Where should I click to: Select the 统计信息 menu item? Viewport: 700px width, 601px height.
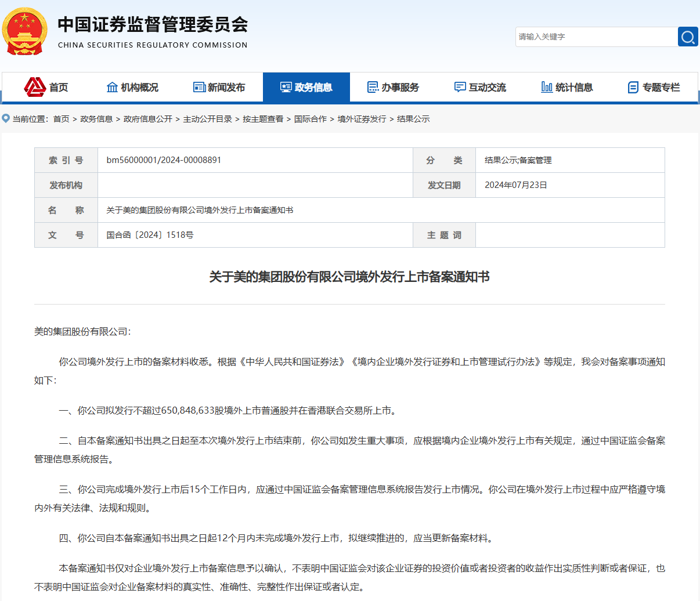tap(574, 87)
